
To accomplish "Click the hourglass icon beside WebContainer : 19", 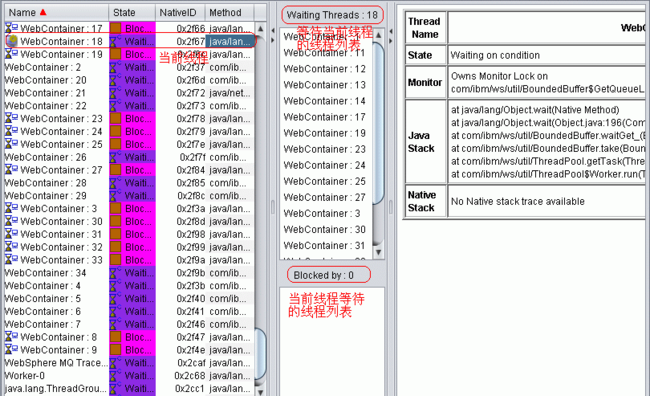I will [11, 54].
